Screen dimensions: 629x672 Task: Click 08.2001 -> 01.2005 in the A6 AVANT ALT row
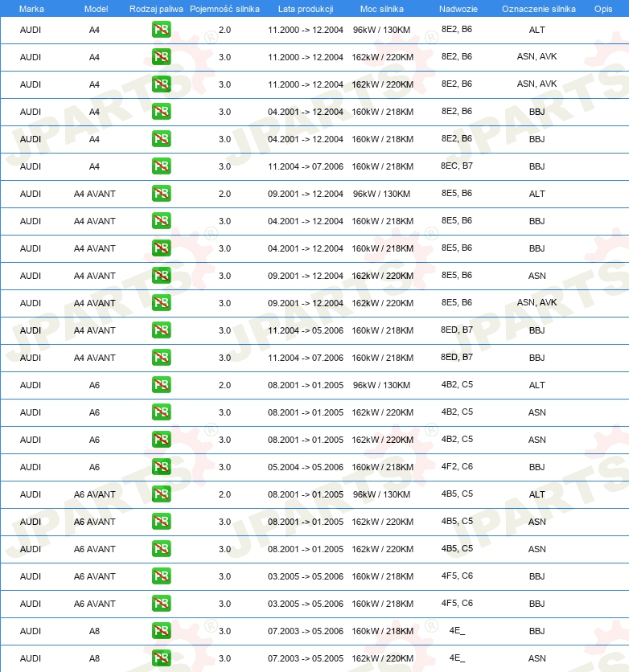click(x=306, y=494)
